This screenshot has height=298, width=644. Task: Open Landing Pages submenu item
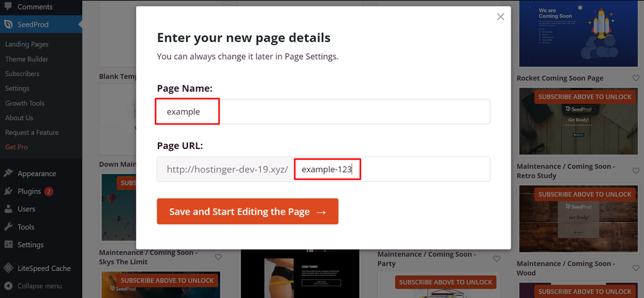tap(26, 45)
